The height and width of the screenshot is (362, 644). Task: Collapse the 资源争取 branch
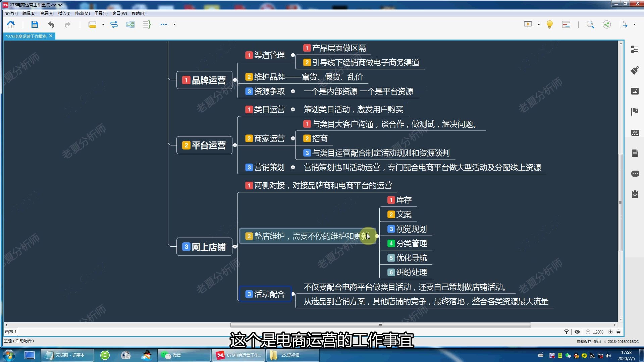tap(293, 91)
